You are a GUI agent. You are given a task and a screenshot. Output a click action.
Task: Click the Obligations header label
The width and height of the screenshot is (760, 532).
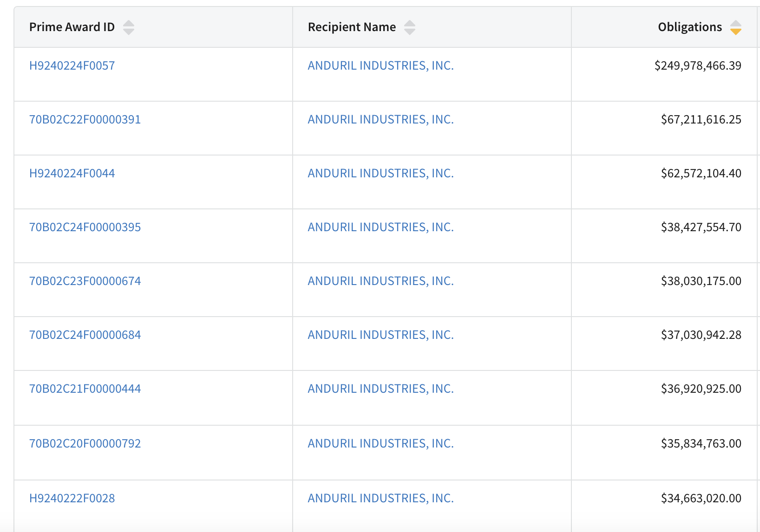point(690,27)
